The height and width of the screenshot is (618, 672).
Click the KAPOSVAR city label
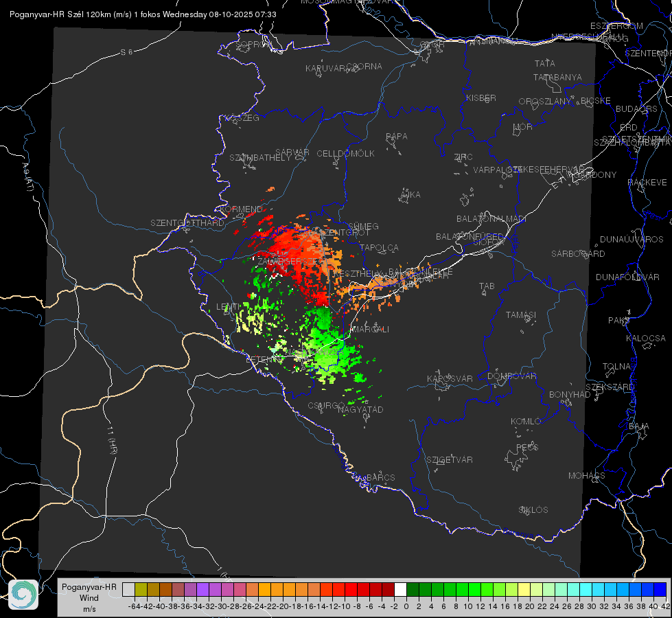[450, 378]
